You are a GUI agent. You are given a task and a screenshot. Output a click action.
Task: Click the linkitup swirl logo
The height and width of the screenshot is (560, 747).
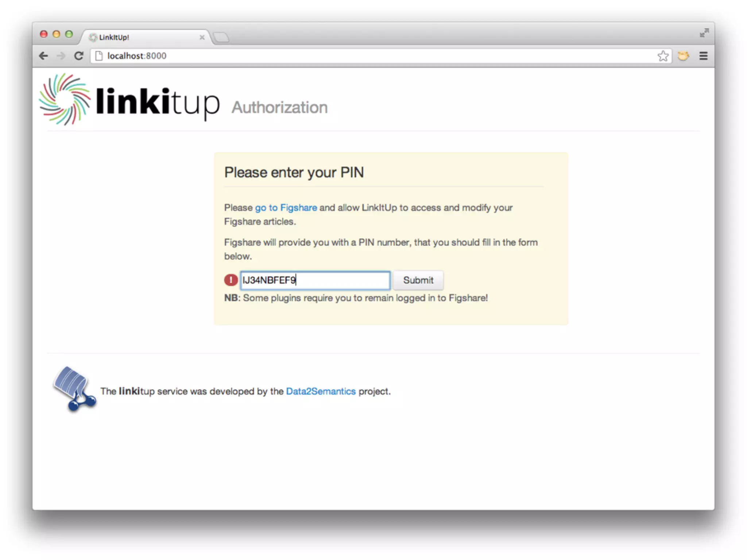coord(65,99)
